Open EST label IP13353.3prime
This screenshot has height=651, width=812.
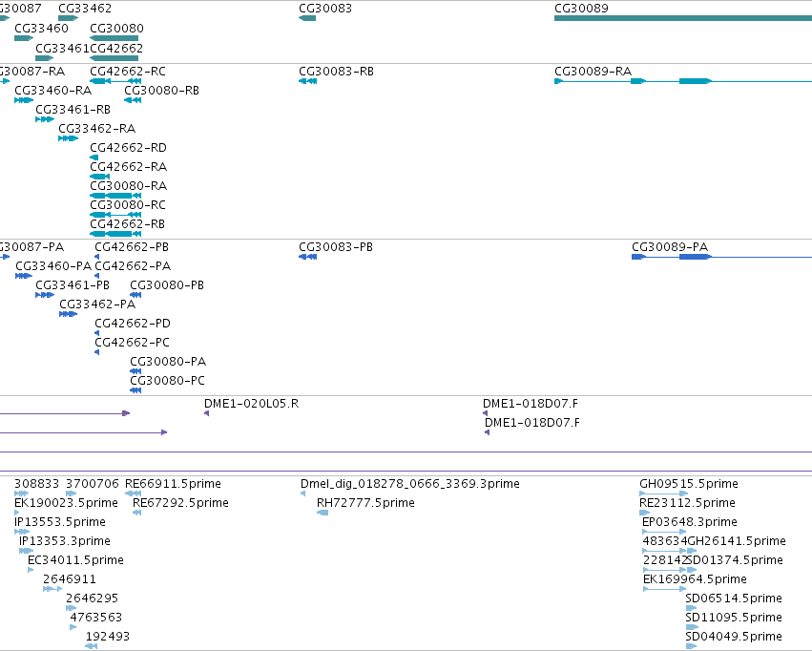point(65,541)
